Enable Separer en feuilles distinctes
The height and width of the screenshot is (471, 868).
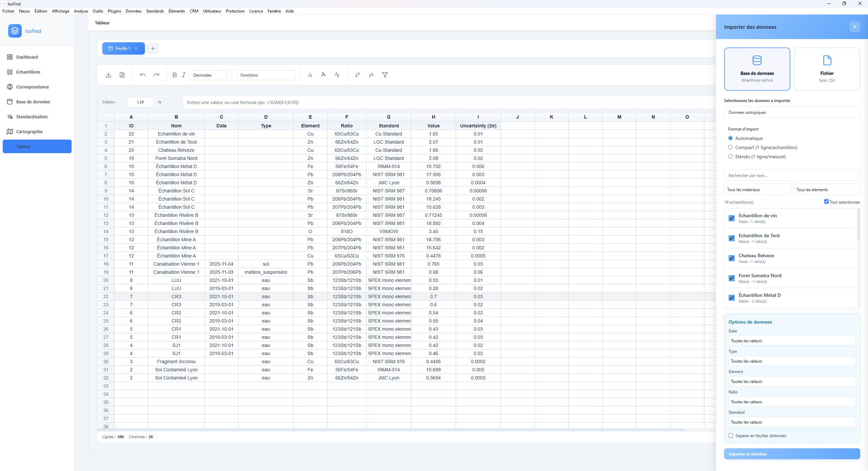[731, 435]
